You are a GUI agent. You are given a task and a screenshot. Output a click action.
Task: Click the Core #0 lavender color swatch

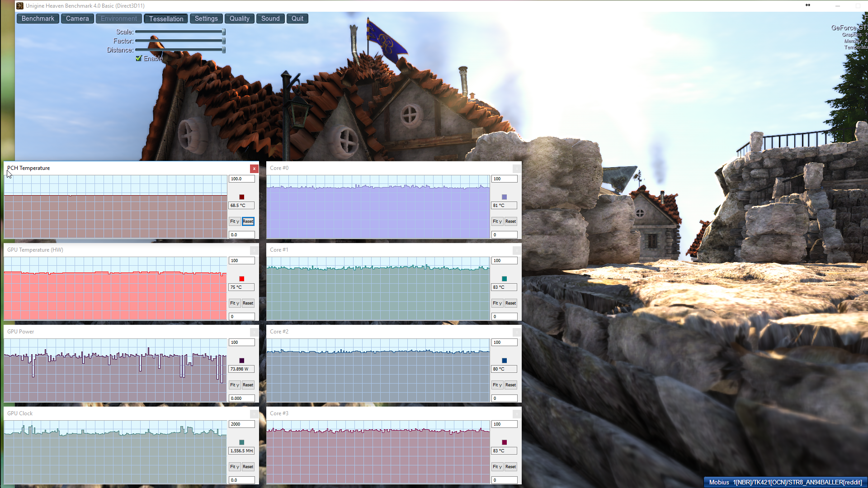tap(505, 197)
